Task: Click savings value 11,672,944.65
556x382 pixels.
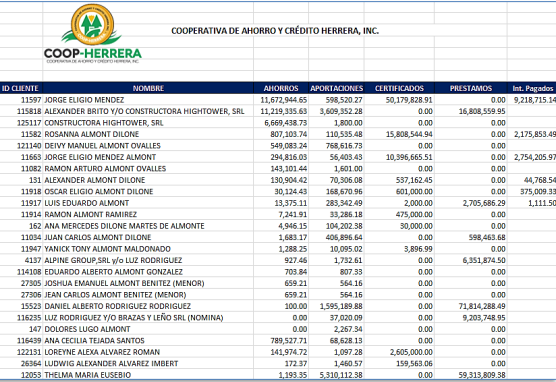Action: pos(284,100)
